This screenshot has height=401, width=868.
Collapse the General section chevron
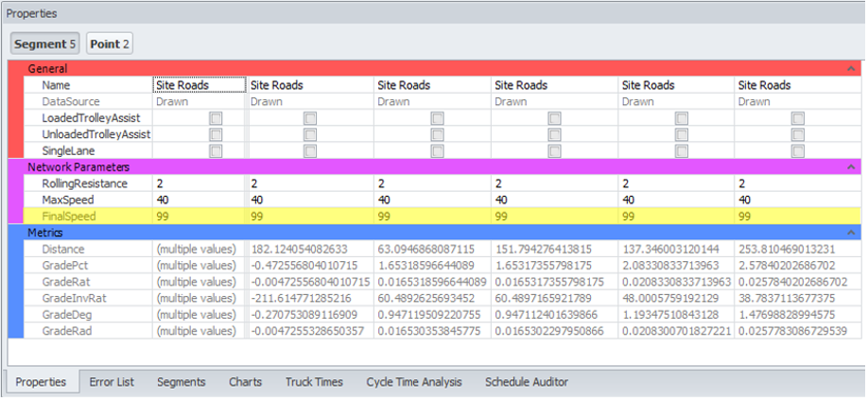tap(851, 69)
